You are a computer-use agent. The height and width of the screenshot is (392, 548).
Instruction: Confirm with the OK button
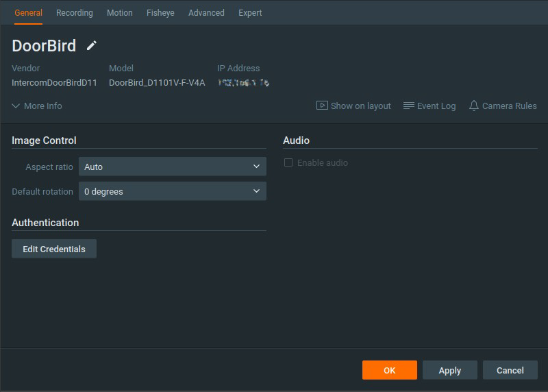tap(390, 370)
